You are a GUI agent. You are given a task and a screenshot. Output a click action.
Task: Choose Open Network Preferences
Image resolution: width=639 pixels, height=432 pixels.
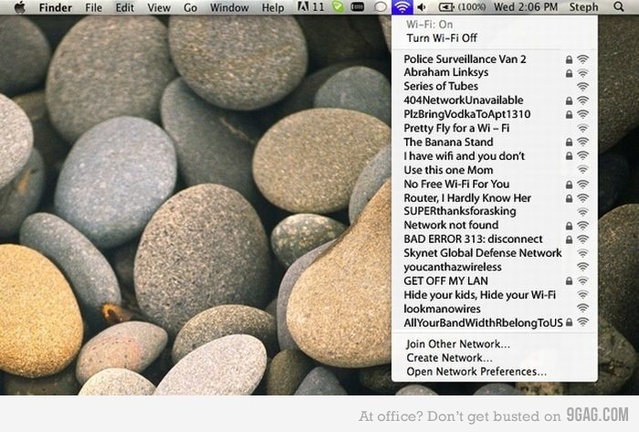tap(476, 372)
